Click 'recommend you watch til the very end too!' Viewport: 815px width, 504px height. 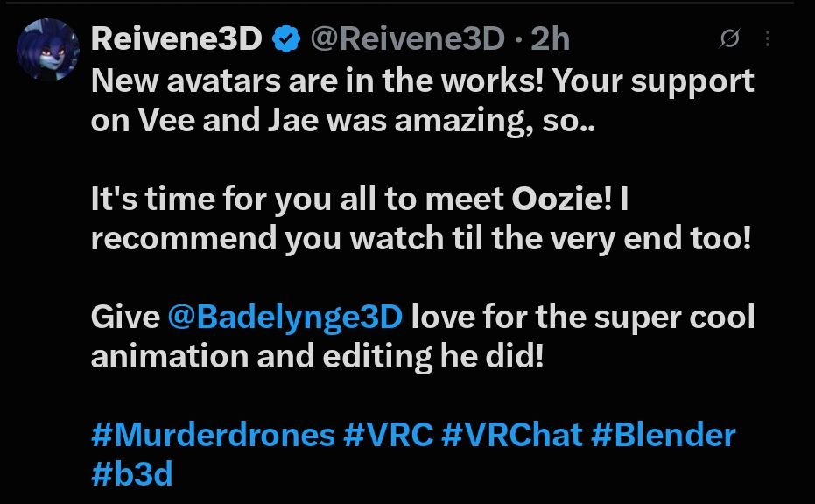click(421, 239)
